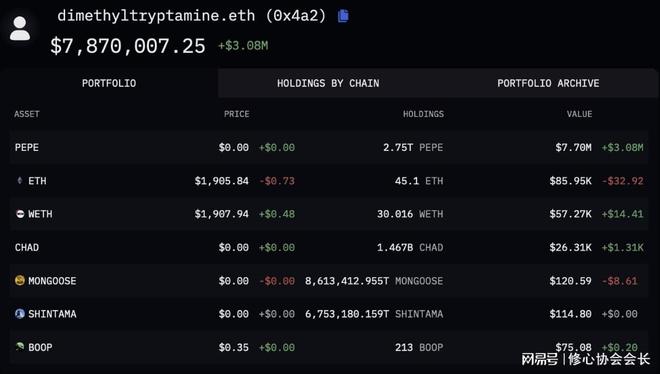This screenshot has width=660, height=374.
Task: Click the $7,870,007.25 total balance
Action: [128, 46]
